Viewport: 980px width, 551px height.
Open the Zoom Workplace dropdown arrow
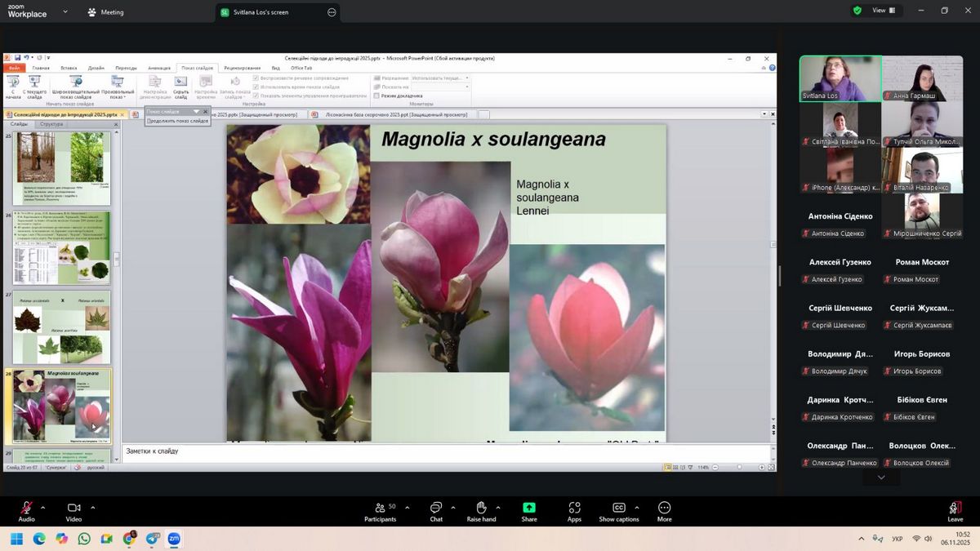tap(65, 12)
